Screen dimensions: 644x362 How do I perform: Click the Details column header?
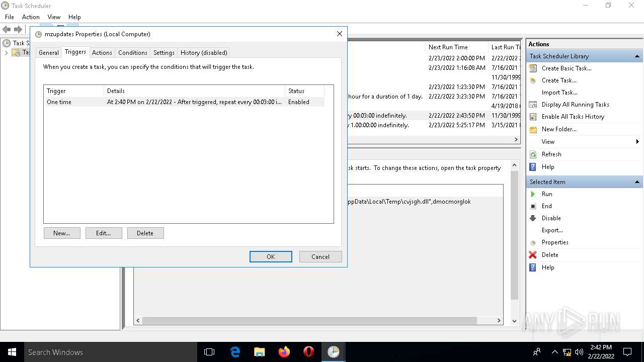click(x=195, y=91)
